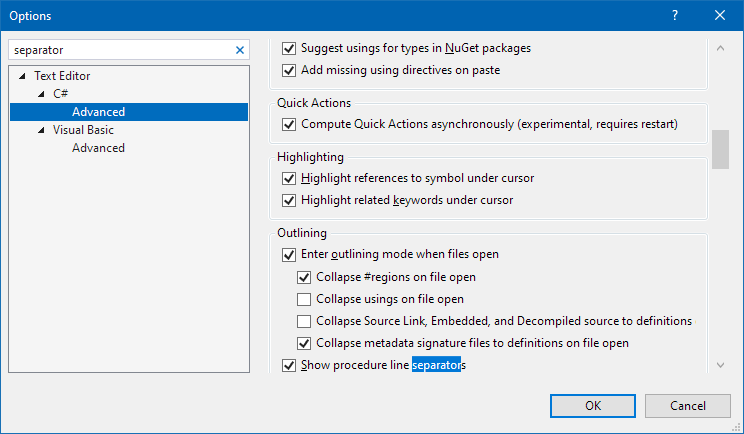Toggle Suggest usings for NuGet packages
The width and height of the screenshot is (744, 434).
[x=290, y=48]
